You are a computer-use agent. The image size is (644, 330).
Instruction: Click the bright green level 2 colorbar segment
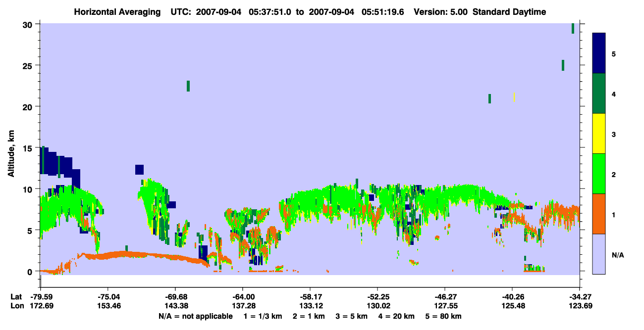pos(599,173)
